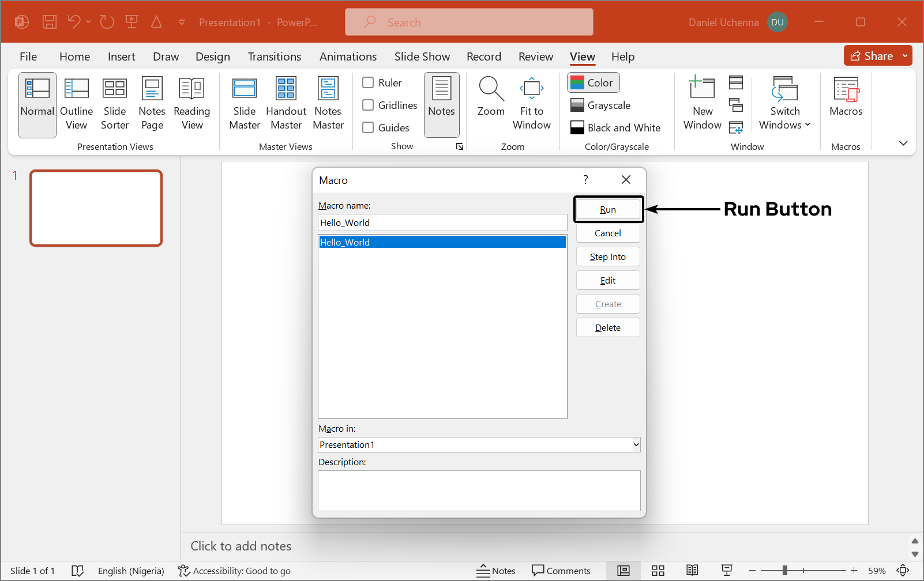
Task: Switch to the Insert tab
Action: 121,56
